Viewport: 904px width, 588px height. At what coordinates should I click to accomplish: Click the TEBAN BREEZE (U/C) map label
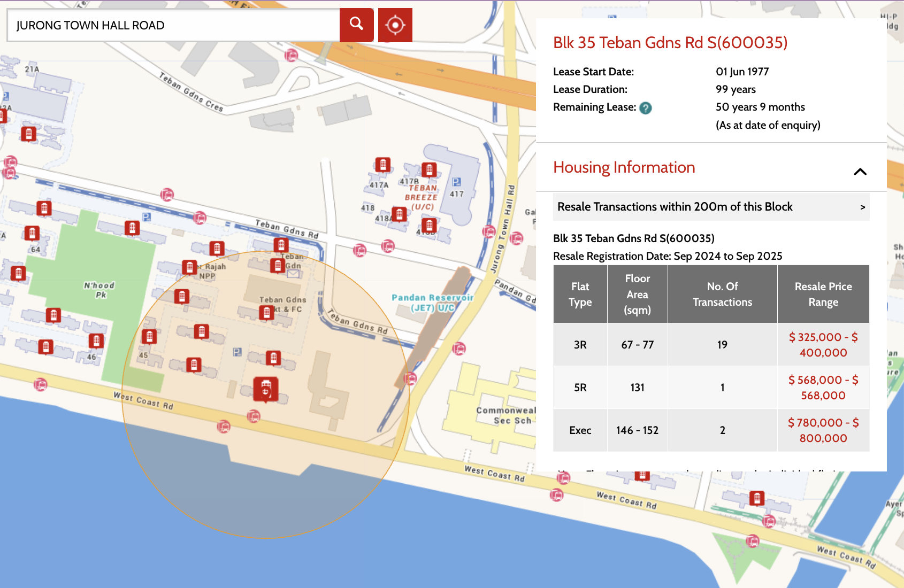pyautogui.click(x=422, y=197)
